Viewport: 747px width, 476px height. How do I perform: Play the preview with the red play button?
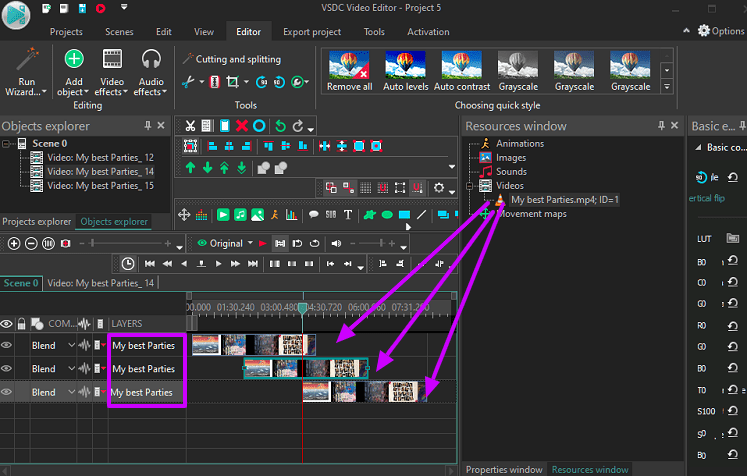pos(262,243)
